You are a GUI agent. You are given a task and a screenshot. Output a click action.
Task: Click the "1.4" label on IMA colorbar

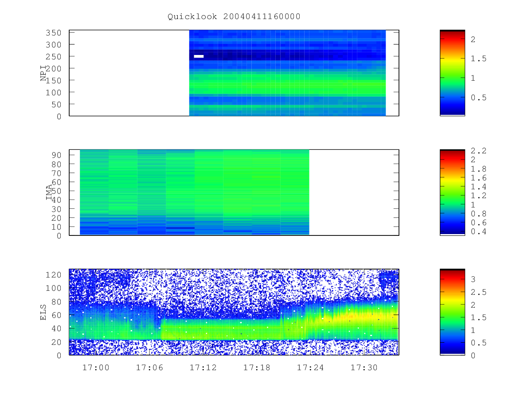click(x=478, y=187)
